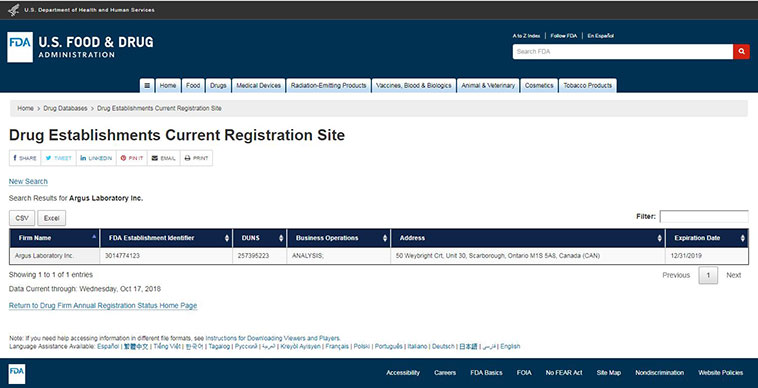The image size is (758, 388).
Task: Open Vaccines, Blood & Biologics tab
Action: pyautogui.click(x=413, y=86)
